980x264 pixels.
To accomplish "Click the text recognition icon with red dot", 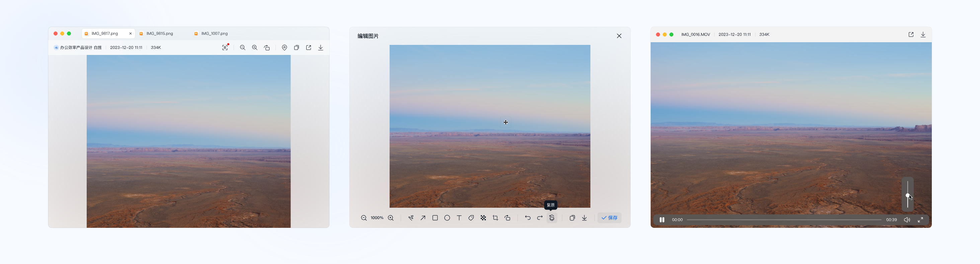I will 225,48.
